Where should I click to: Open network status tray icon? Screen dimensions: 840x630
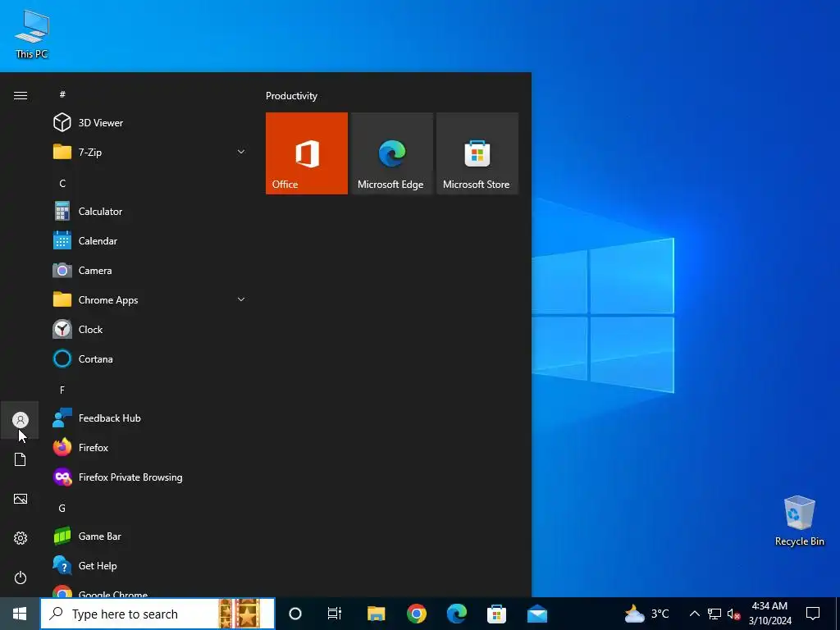(714, 614)
